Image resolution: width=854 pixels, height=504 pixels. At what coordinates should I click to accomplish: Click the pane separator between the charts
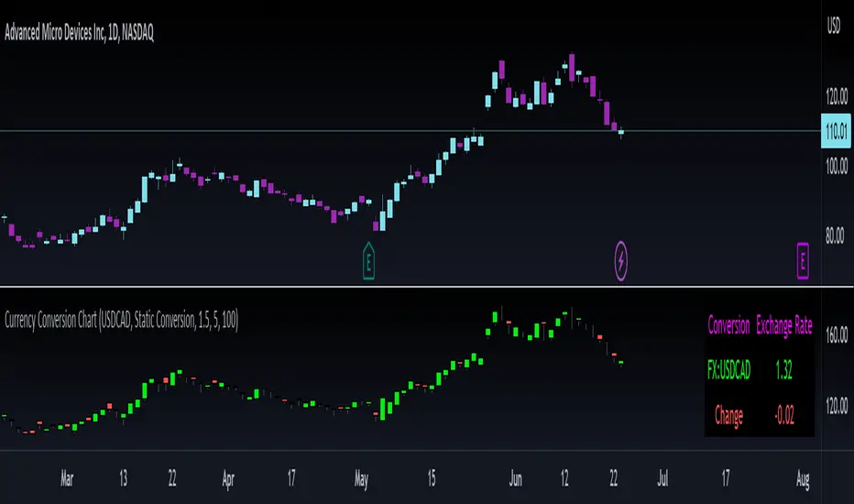[x=411, y=286]
